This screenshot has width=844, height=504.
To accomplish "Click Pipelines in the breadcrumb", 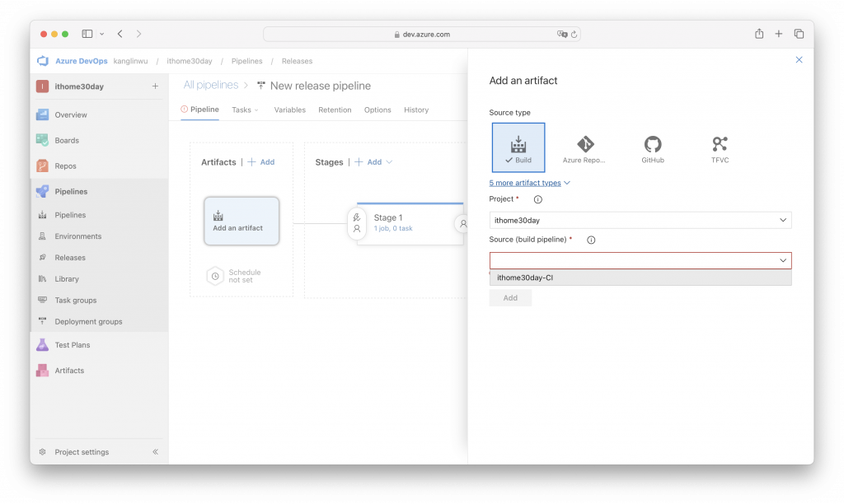I will (246, 61).
